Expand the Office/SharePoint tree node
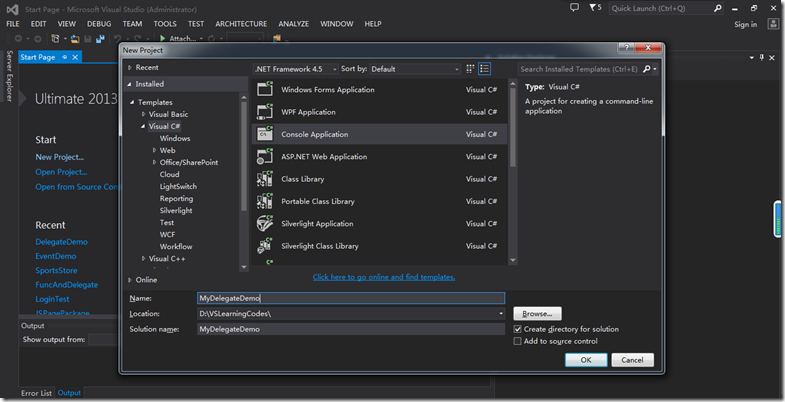The height and width of the screenshot is (402, 785). pyautogui.click(x=155, y=162)
